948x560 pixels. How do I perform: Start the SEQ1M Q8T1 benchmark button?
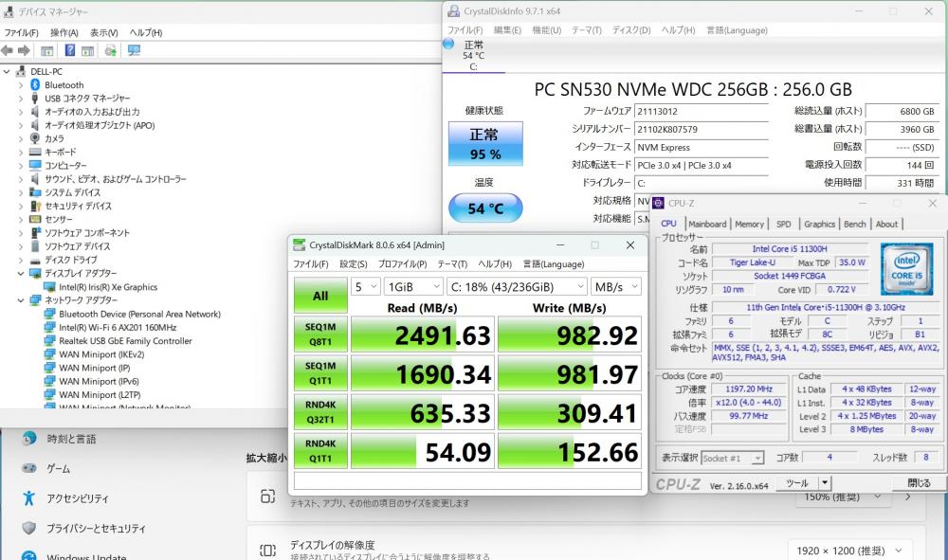319,334
